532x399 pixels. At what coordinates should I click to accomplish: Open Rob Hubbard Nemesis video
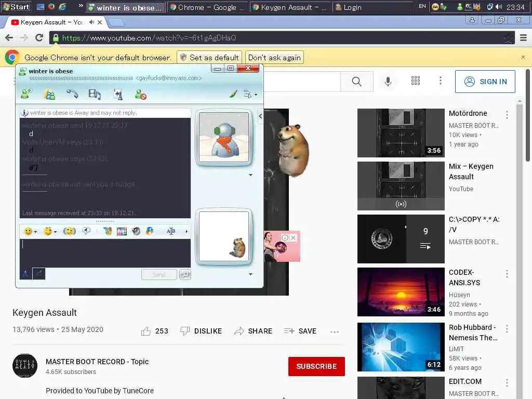[401, 347]
